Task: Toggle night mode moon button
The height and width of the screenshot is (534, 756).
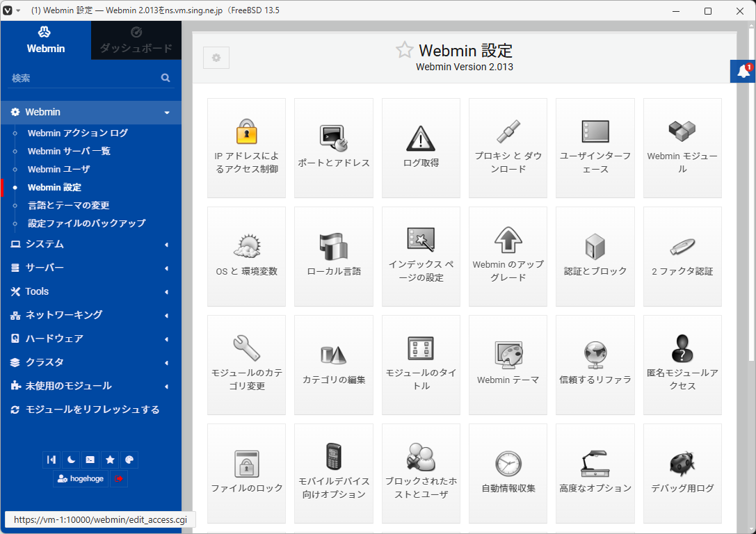Action: point(71,460)
